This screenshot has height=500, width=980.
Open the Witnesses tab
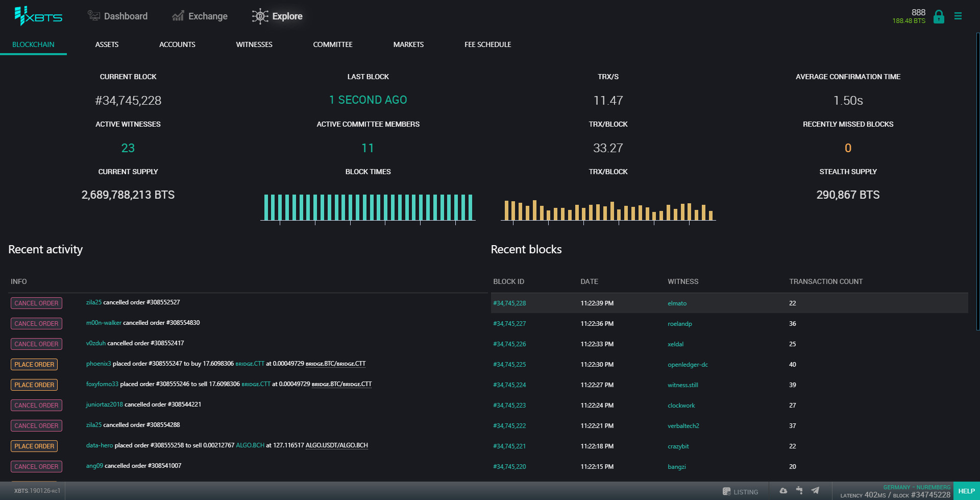tap(254, 44)
